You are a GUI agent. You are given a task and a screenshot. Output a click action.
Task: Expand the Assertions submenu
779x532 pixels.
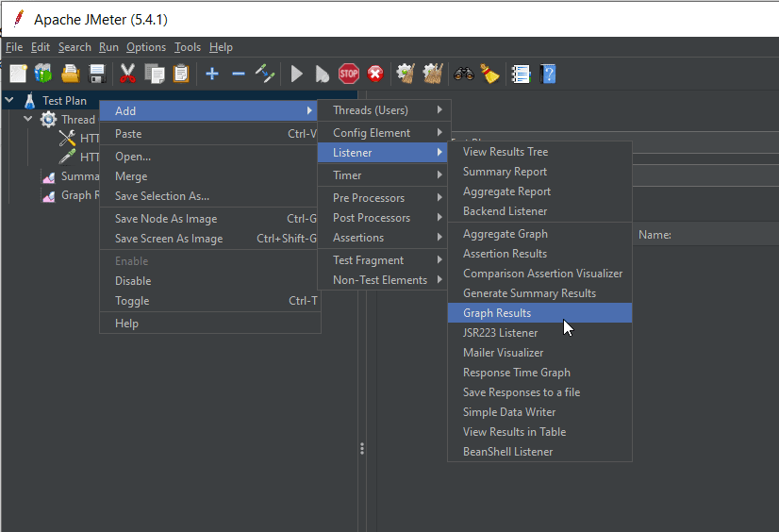(x=384, y=238)
